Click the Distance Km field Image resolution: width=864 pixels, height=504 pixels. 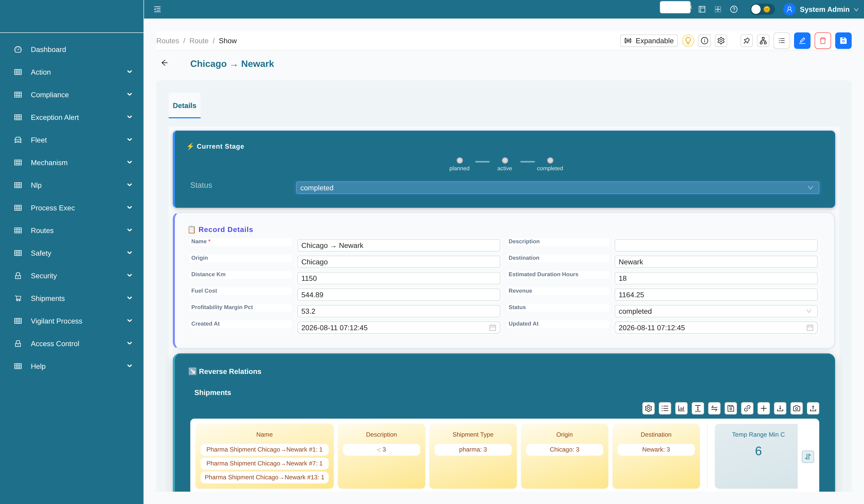pyautogui.click(x=398, y=278)
